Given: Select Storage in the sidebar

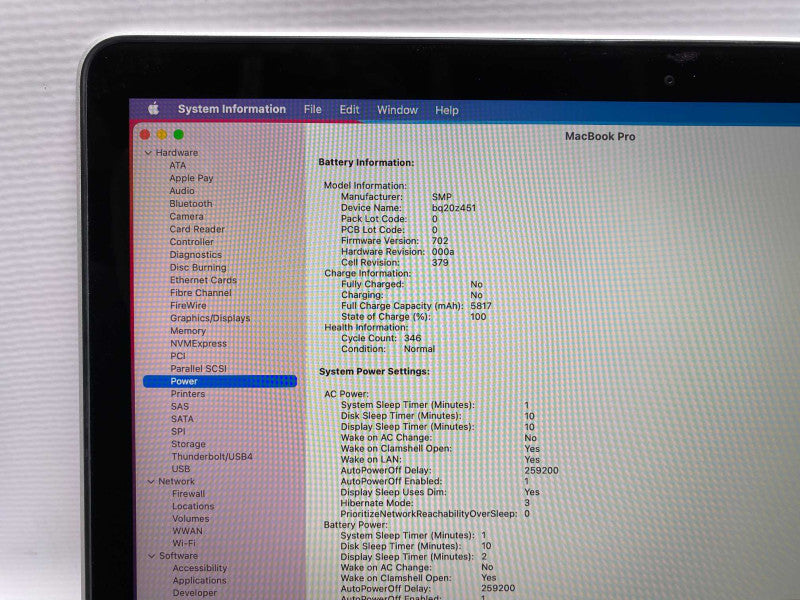Looking at the screenshot, I should coord(188,444).
